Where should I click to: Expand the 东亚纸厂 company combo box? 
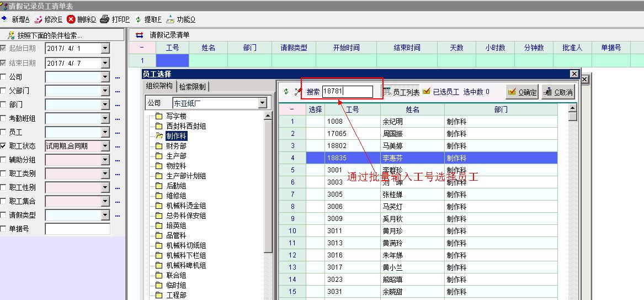(x=262, y=103)
